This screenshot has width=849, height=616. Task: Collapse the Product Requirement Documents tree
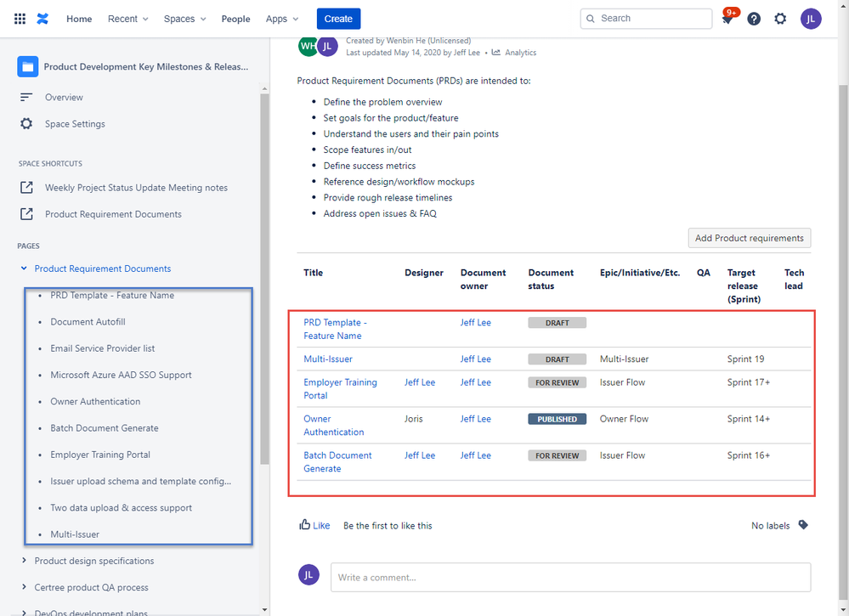24,268
